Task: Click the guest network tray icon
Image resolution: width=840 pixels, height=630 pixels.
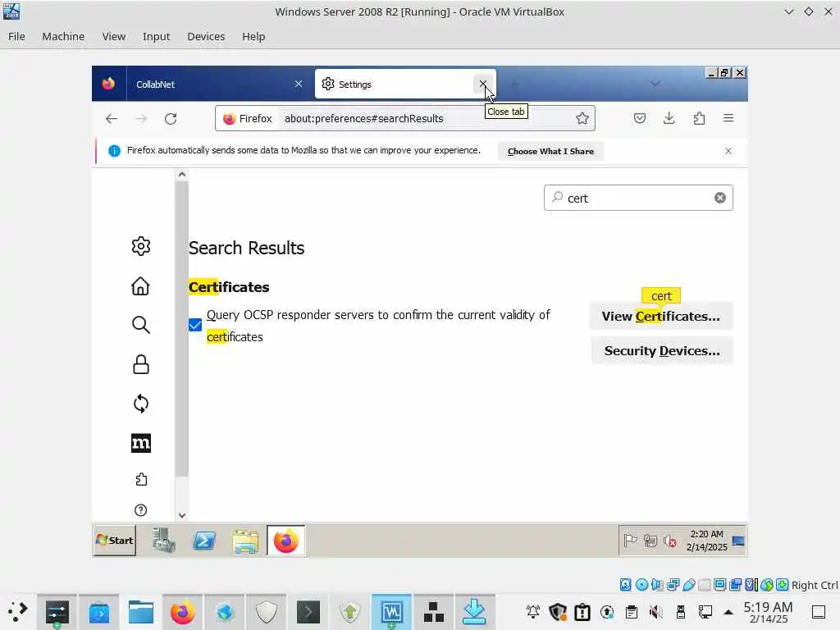Action: 651,541
